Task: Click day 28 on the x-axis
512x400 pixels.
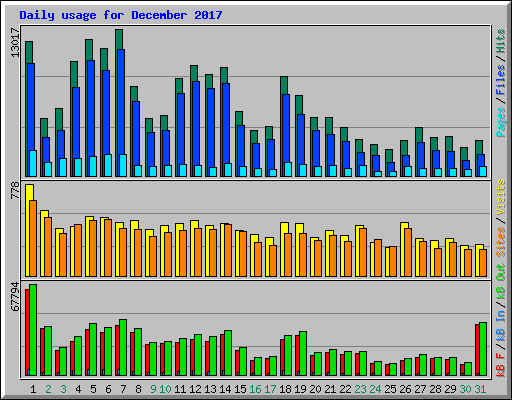Action: coord(435,389)
